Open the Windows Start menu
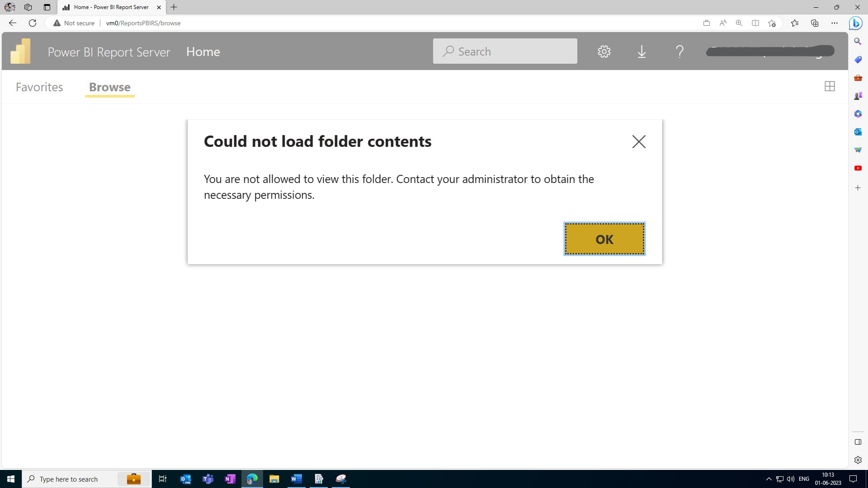 click(11, 479)
